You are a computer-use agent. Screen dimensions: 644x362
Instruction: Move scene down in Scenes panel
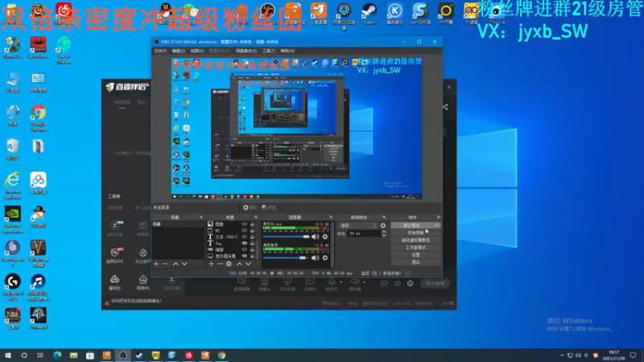tap(184, 264)
